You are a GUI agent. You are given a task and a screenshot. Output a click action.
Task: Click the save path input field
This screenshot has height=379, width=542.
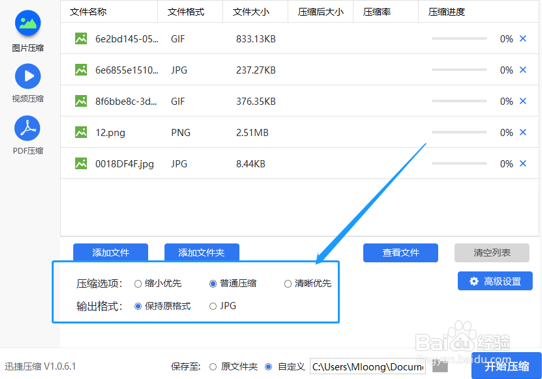(x=368, y=367)
